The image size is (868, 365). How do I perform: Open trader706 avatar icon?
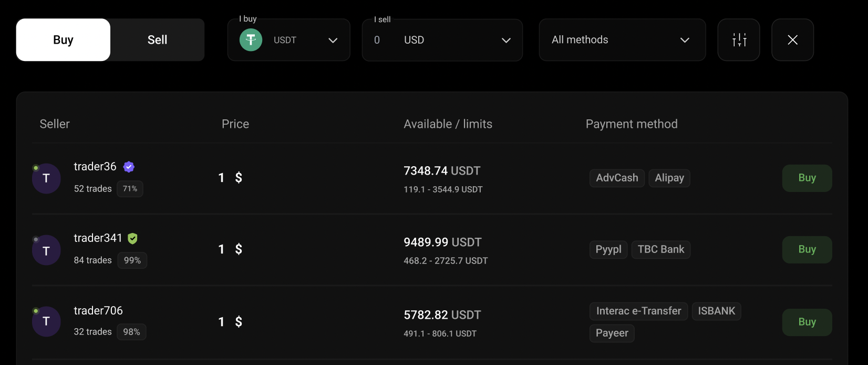46,321
